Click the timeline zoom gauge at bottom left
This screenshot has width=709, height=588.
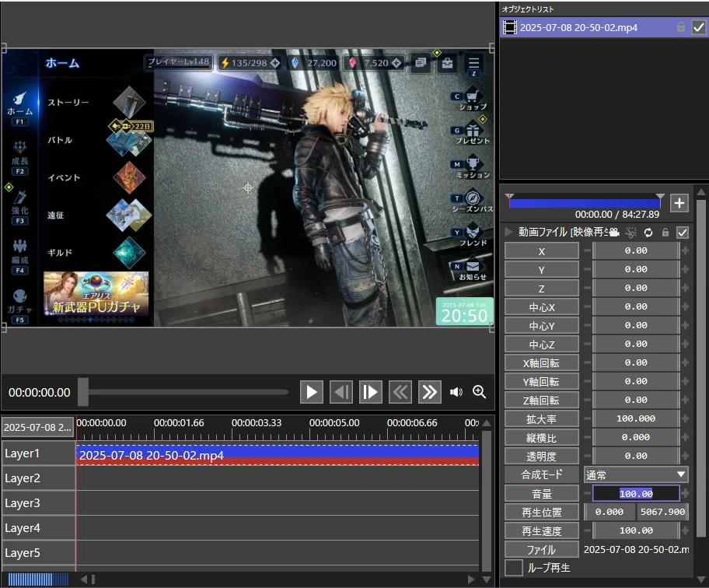[x=38, y=579]
